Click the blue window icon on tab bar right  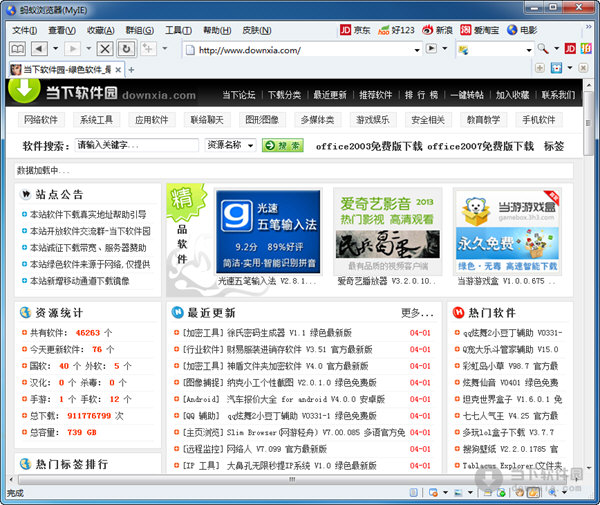556,68
